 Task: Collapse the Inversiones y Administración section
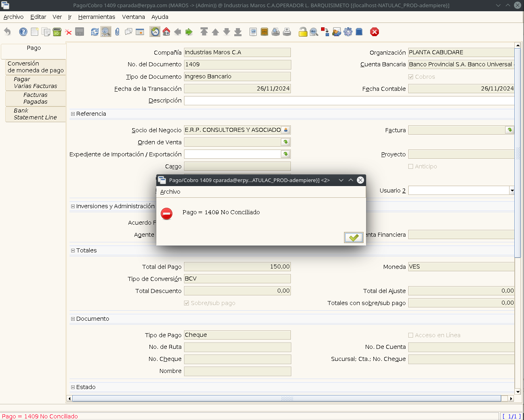tap(73, 206)
